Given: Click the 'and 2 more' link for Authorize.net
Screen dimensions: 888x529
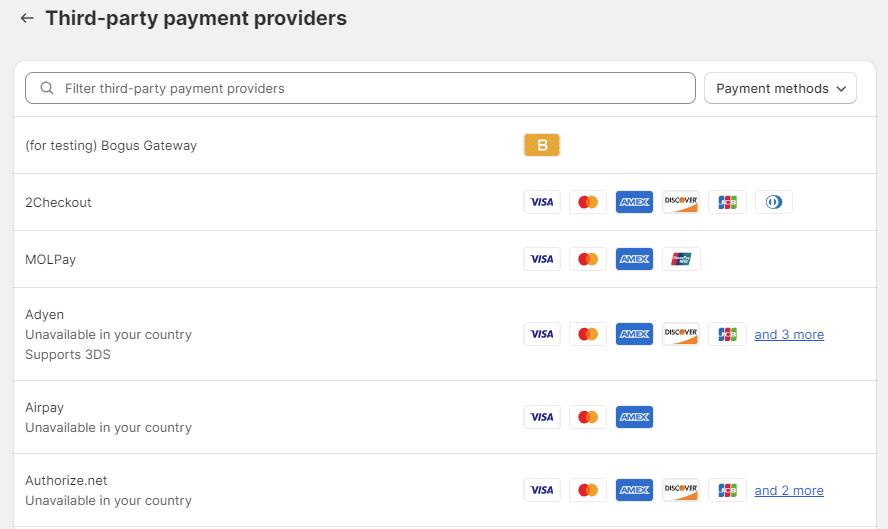Looking at the screenshot, I should click(x=789, y=490).
